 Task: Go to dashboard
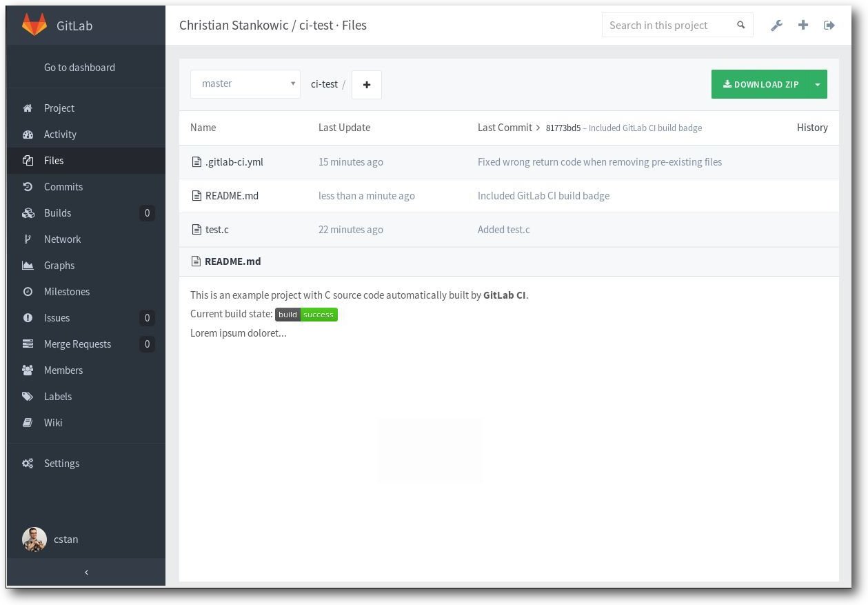tap(79, 68)
